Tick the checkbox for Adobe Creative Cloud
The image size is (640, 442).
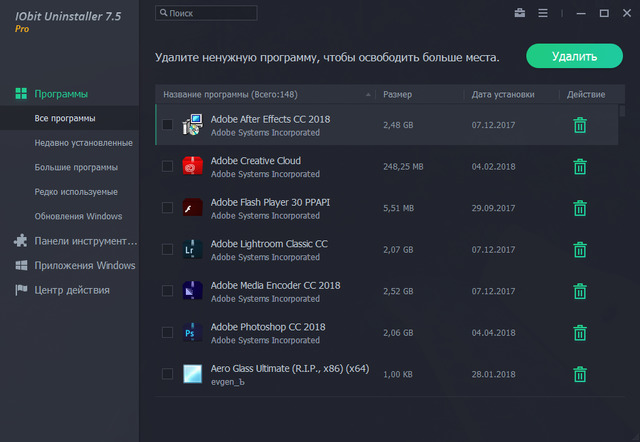click(167, 166)
